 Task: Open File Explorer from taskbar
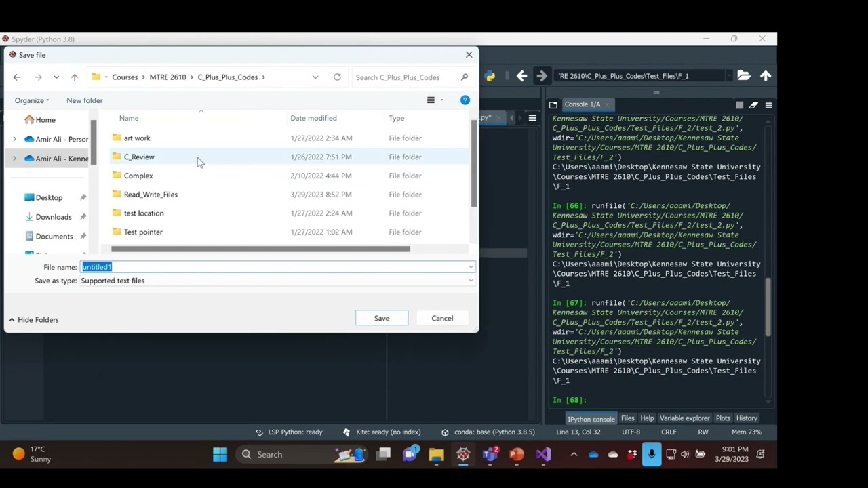(x=436, y=455)
